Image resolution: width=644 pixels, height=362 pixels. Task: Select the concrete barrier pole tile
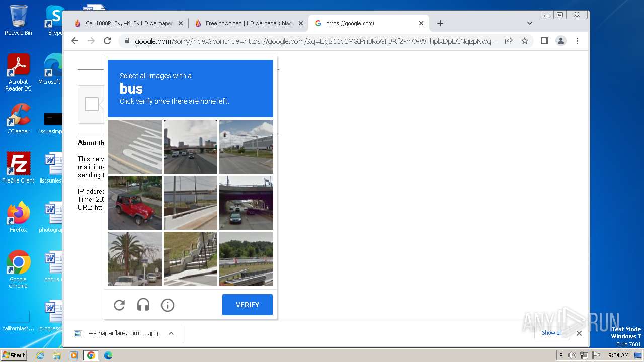tap(191, 203)
